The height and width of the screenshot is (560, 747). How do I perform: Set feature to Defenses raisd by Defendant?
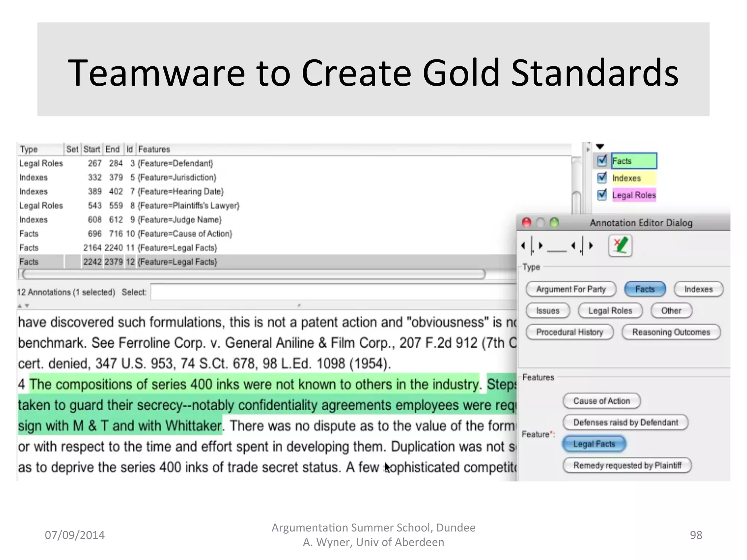coord(626,423)
